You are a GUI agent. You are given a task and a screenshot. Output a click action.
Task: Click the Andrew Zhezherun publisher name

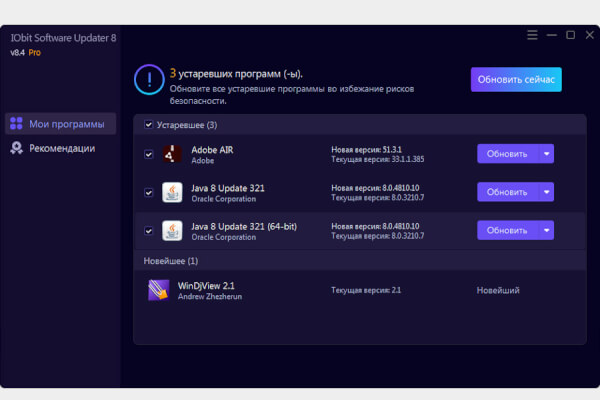pyautogui.click(x=210, y=297)
